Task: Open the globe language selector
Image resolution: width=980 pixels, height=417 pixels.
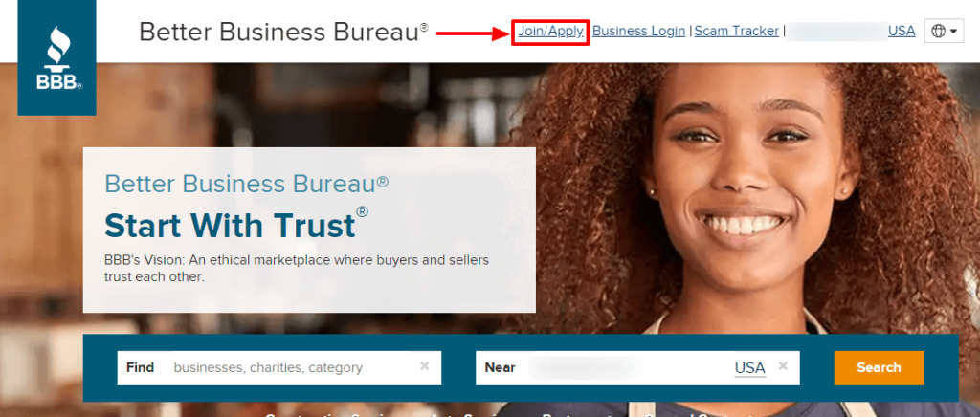Action: pos(944,31)
